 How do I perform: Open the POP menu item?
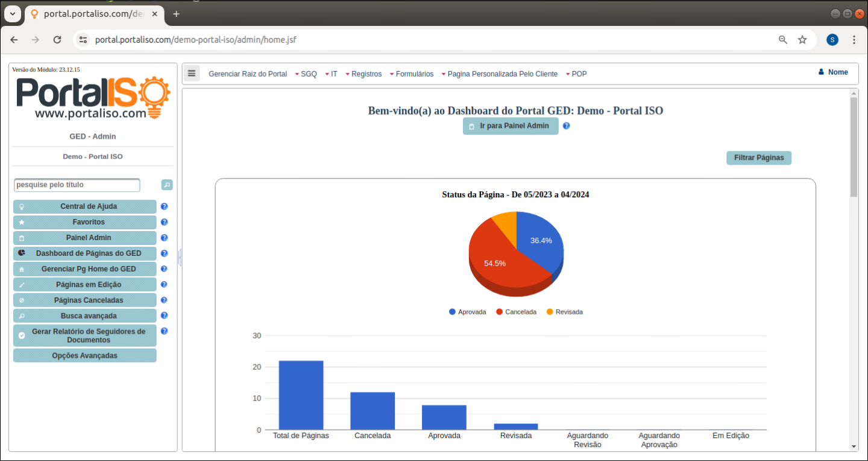point(578,74)
